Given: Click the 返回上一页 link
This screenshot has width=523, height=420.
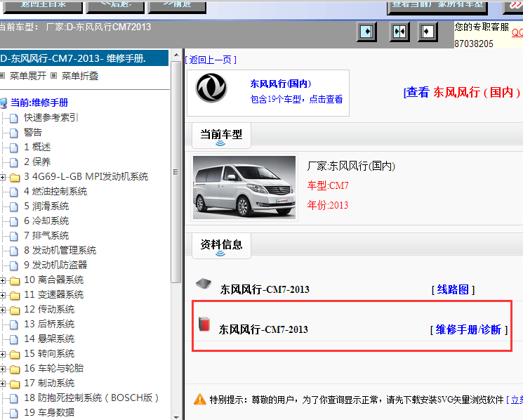Looking at the screenshot, I should point(211,60).
